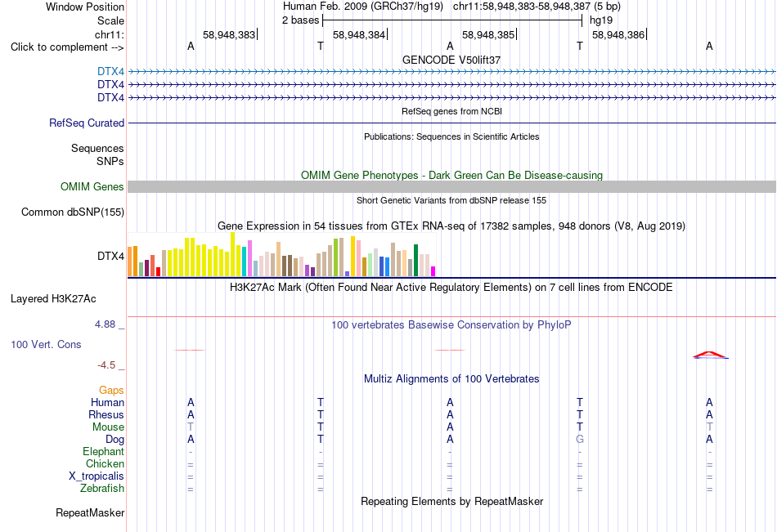Click 'Publications: Sequences in Scientific Articles' title

coord(451,136)
